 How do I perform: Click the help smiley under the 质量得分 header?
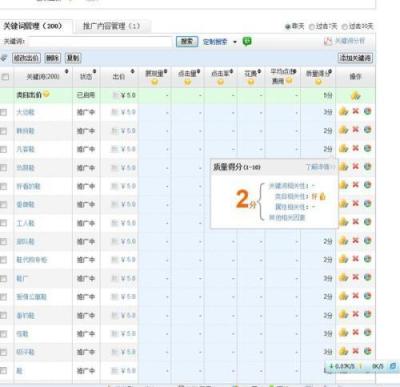pos(318,82)
